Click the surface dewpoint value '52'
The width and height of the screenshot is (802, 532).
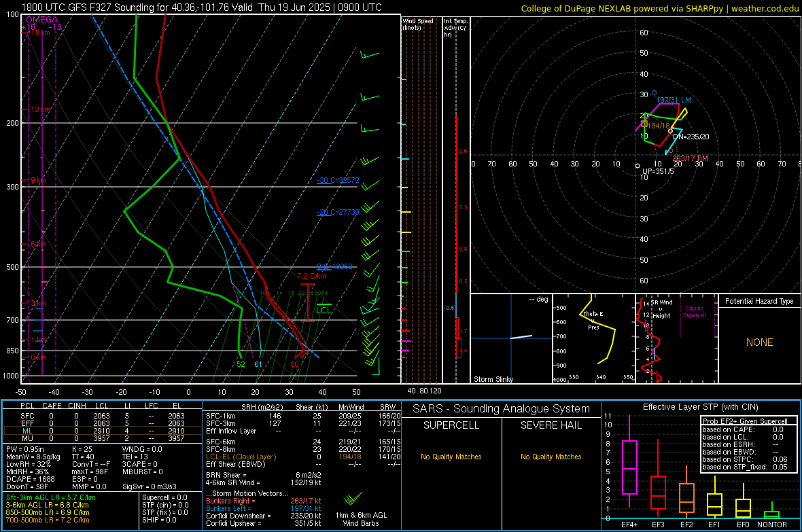[241, 364]
